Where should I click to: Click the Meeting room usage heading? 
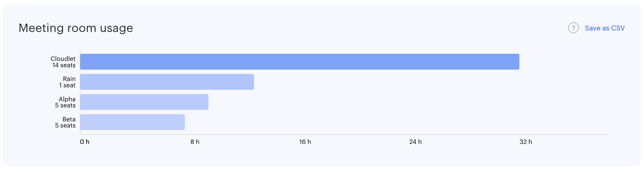[x=76, y=28]
